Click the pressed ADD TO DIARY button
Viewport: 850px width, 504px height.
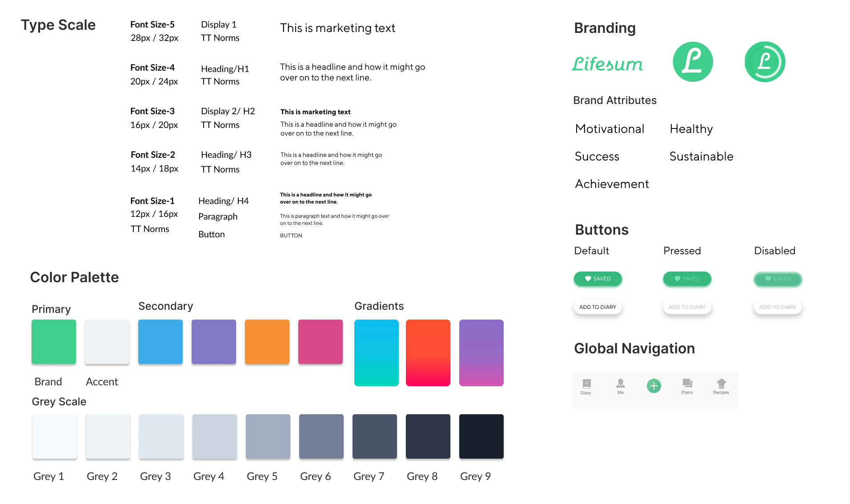click(x=687, y=307)
